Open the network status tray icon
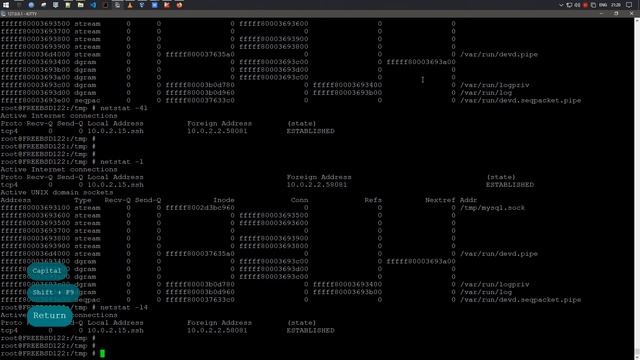This screenshot has width=640, height=360. click(x=569, y=5)
